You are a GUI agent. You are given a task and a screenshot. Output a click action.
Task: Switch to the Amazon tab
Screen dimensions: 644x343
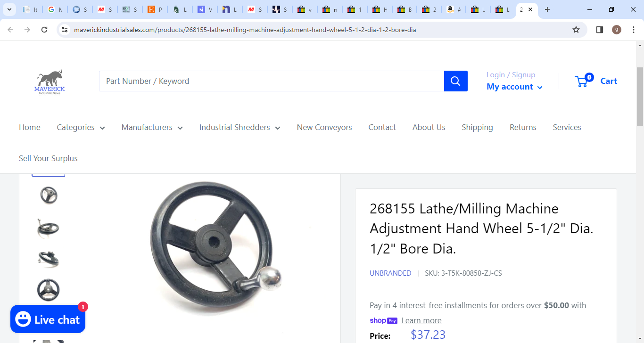pos(454,9)
